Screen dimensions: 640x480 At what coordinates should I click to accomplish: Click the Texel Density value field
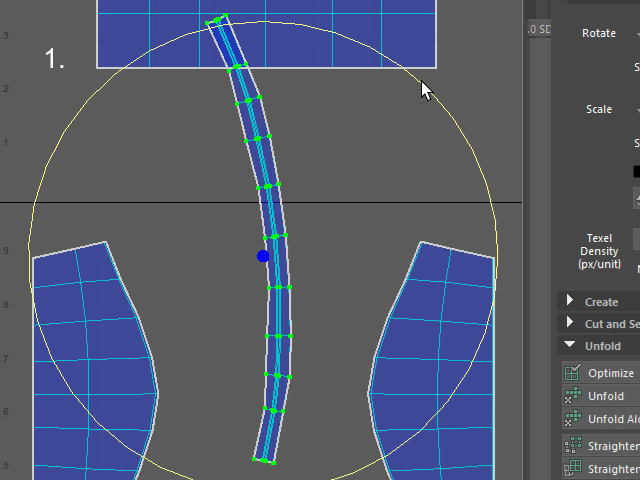tap(636, 239)
